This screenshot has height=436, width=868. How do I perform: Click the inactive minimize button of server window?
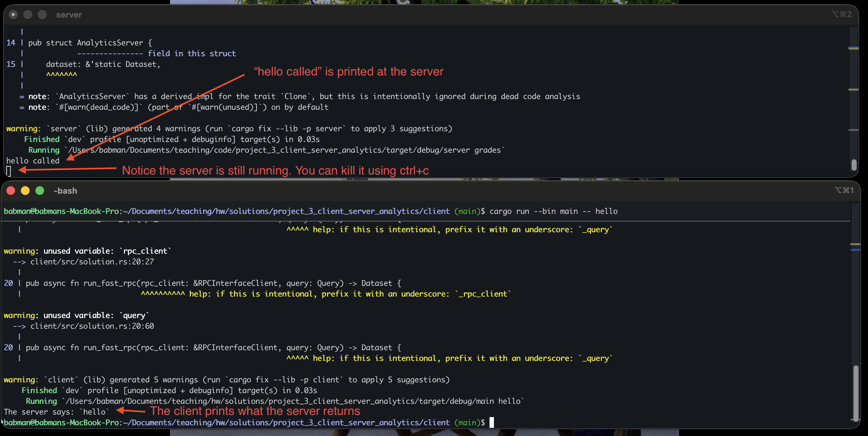pyautogui.click(x=28, y=15)
